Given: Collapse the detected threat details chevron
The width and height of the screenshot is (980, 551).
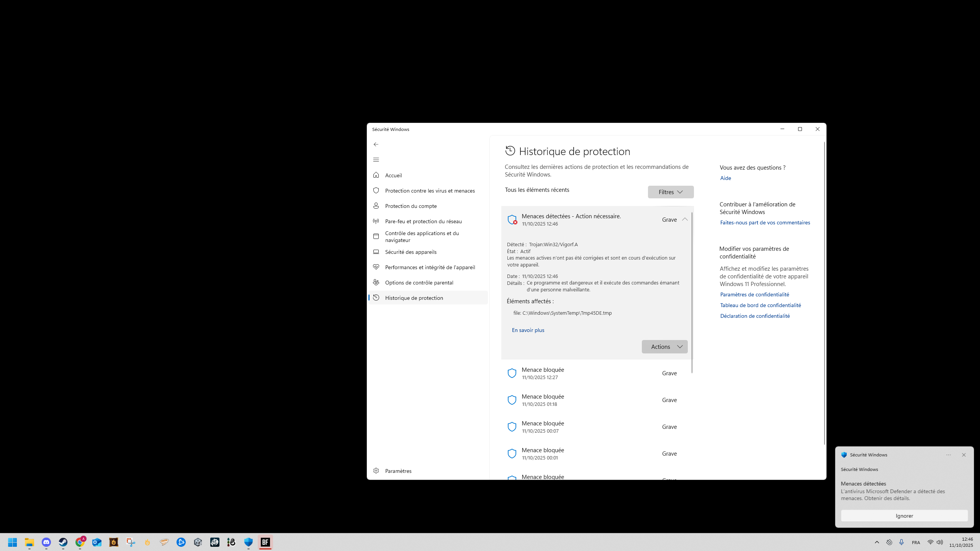Looking at the screenshot, I should tap(685, 219).
